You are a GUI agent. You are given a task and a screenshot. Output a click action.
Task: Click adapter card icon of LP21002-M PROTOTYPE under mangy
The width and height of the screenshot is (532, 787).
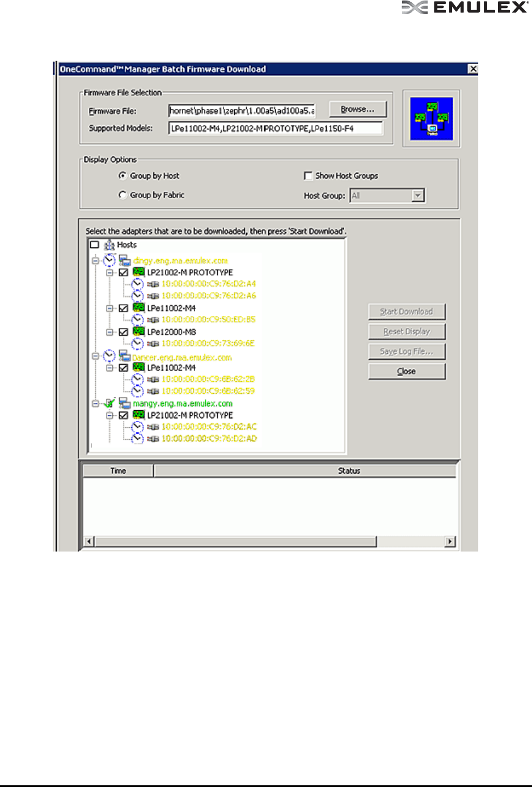pos(138,415)
